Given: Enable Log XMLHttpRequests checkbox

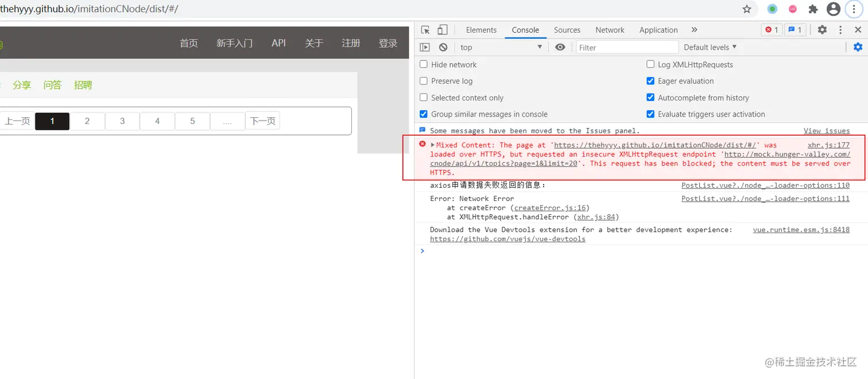Looking at the screenshot, I should tap(650, 64).
